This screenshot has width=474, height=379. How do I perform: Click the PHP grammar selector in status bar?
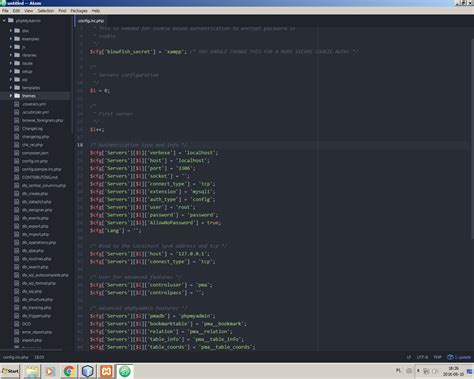click(x=437, y=357)
